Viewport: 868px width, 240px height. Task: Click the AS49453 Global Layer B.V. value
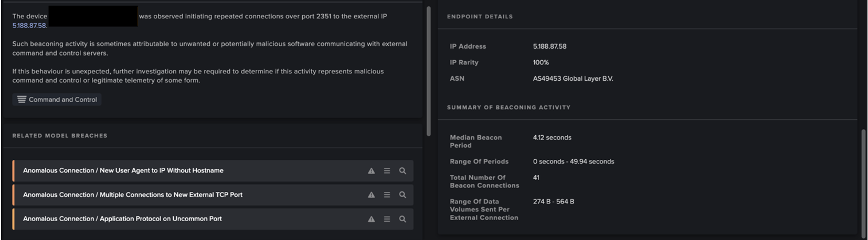click(573, 79)
